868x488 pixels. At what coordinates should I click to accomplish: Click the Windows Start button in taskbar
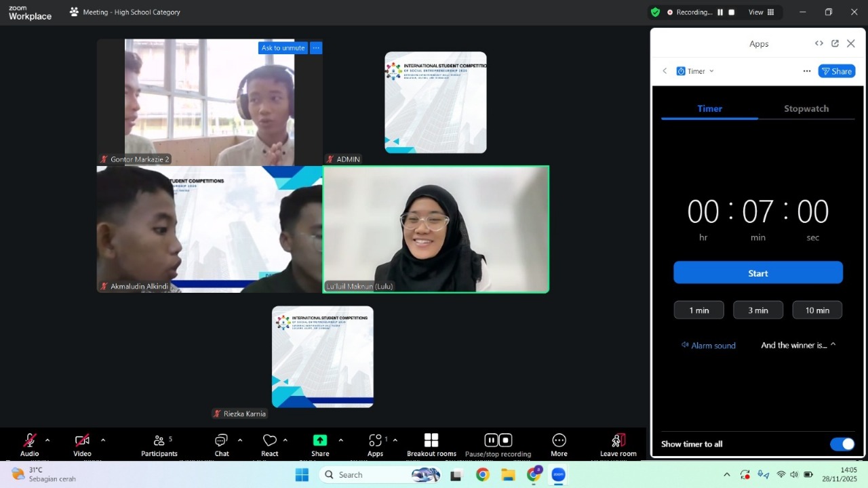302,474
